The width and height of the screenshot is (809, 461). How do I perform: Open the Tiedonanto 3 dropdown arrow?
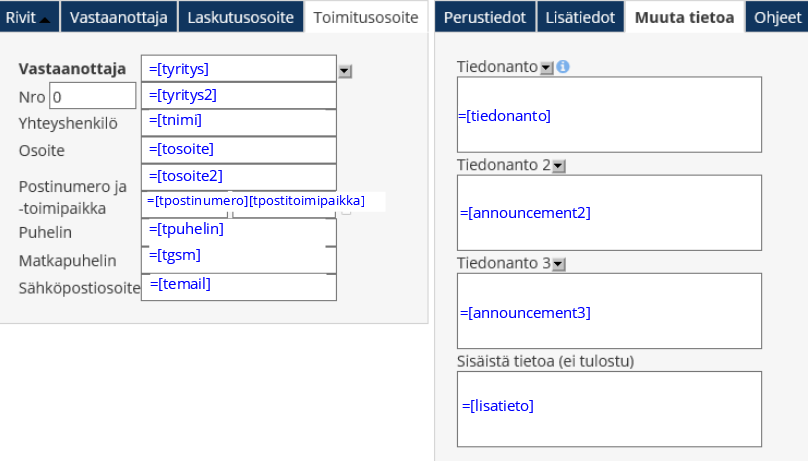[x=559, y=264]
